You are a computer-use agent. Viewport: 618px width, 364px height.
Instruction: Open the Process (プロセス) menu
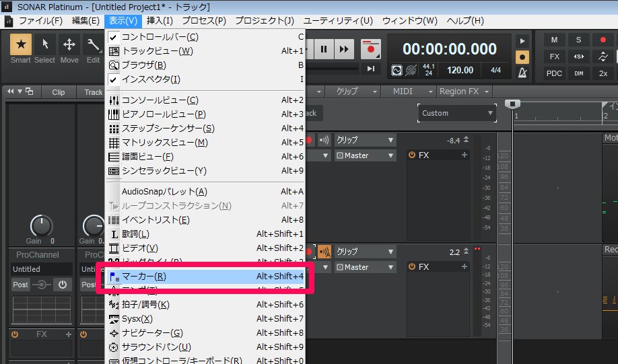pos(204,21)
